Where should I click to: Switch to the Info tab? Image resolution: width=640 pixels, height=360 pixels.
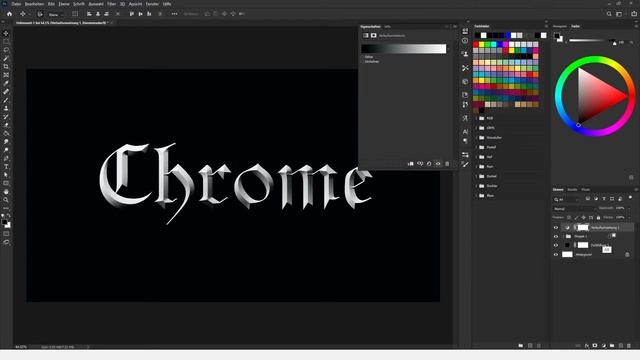[x=387, y=27]
